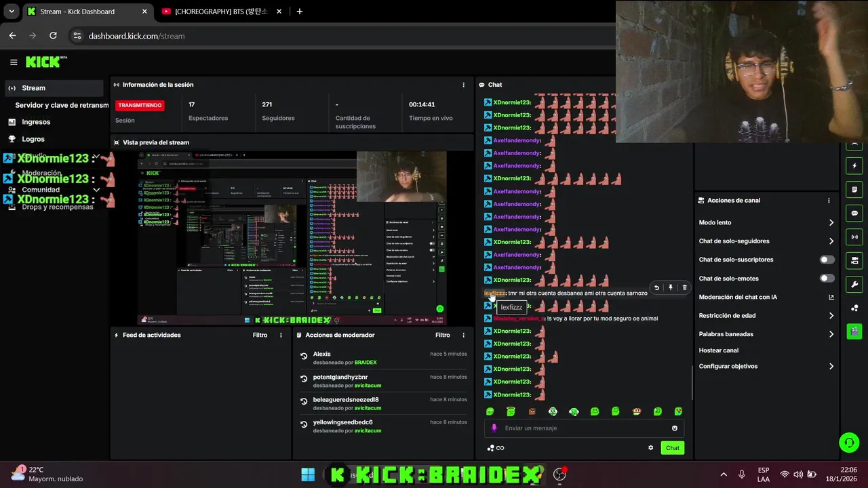Click Hostear canal

pos(718,350)
